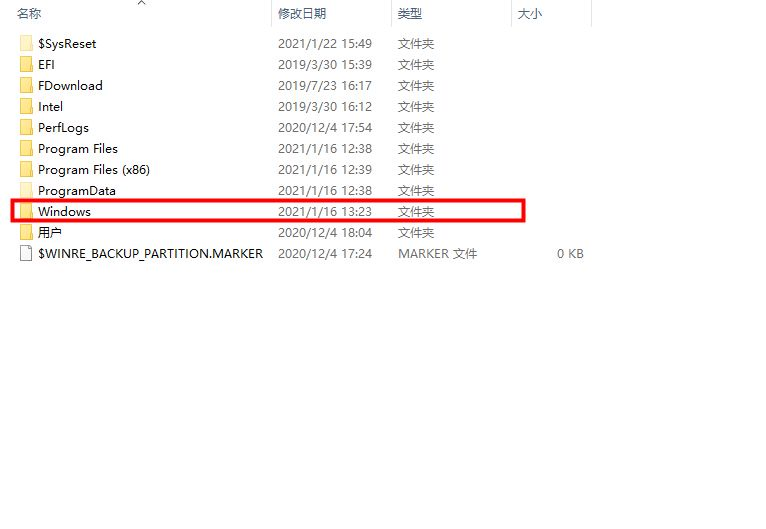Click the 文件夹 type in the EFI row
Image resolution: width=766 pixels, height=529 pixels.
416,64
